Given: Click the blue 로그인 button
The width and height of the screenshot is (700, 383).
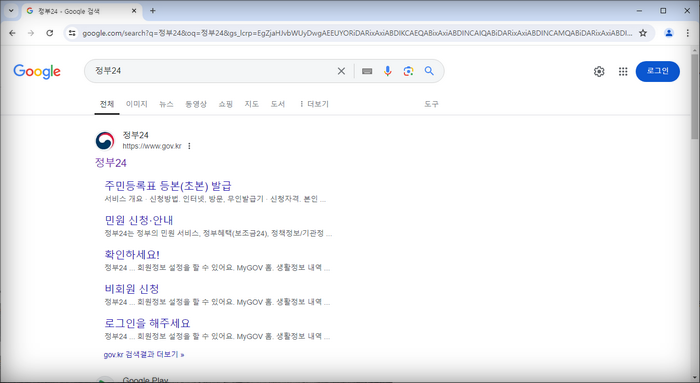Looking at the screenshot, I should click(658, 71).
